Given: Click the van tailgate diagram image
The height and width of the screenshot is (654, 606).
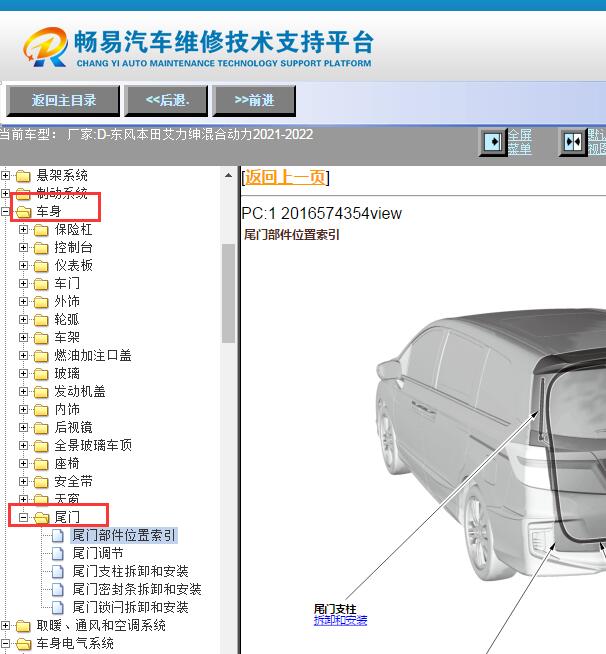Looking at the screenshot, I should 490,444.
